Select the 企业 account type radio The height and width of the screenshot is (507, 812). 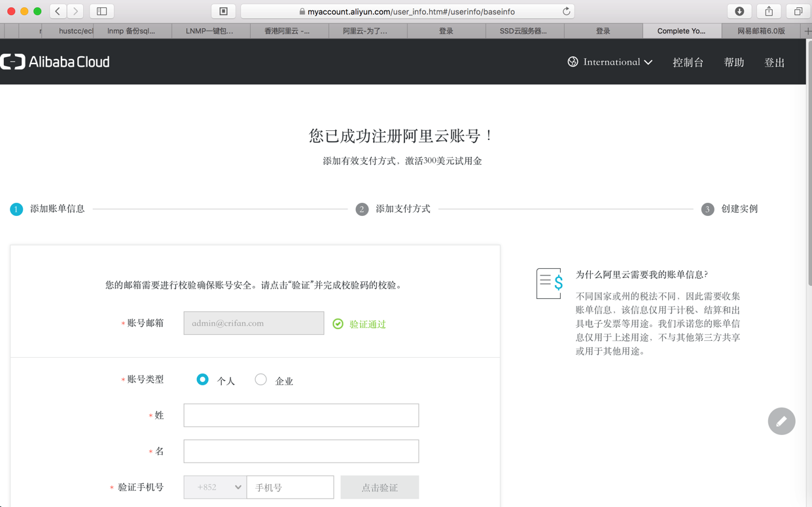pos(260,379)
